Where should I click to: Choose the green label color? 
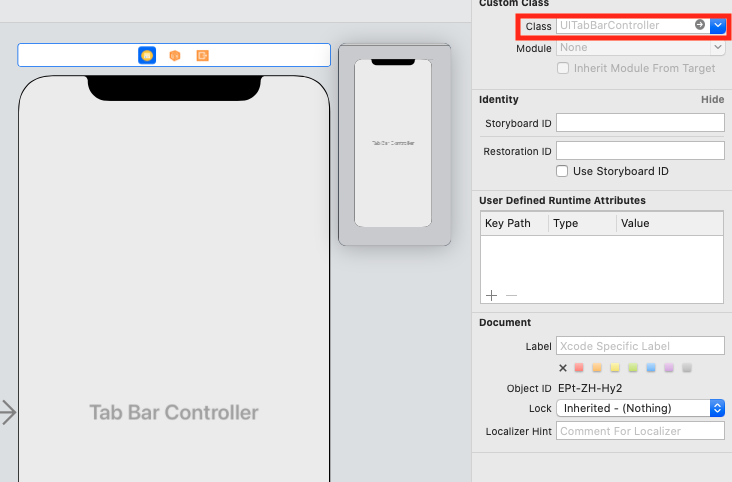(633, 368)
